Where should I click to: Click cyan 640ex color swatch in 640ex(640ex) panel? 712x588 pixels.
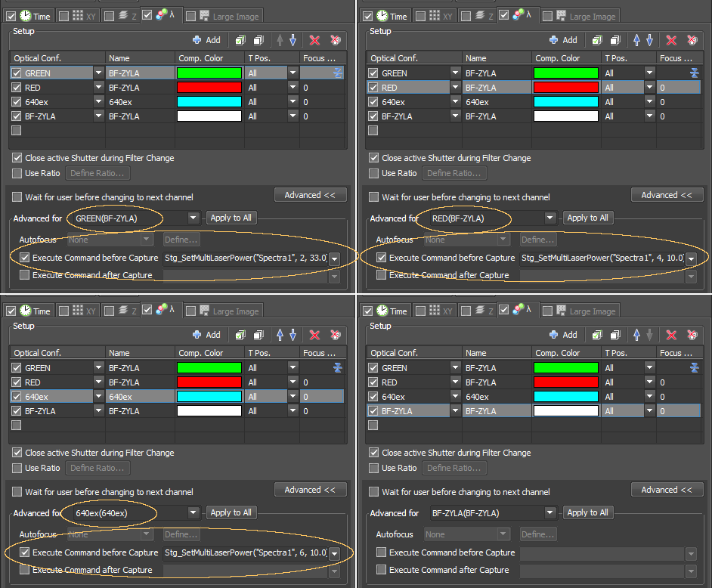[x=209, y=397]
